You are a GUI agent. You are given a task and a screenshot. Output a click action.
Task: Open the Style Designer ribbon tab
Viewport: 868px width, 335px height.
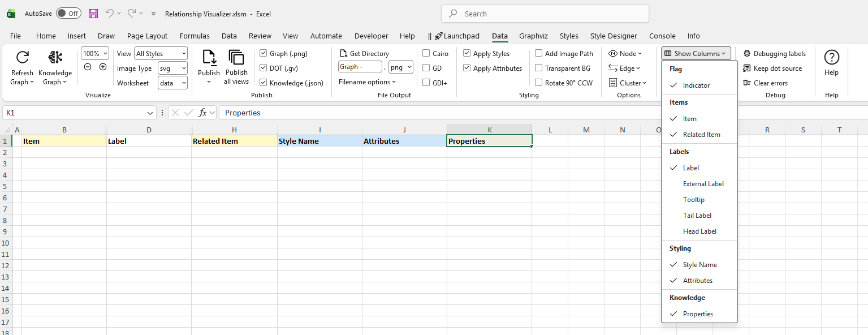[614, 36]
